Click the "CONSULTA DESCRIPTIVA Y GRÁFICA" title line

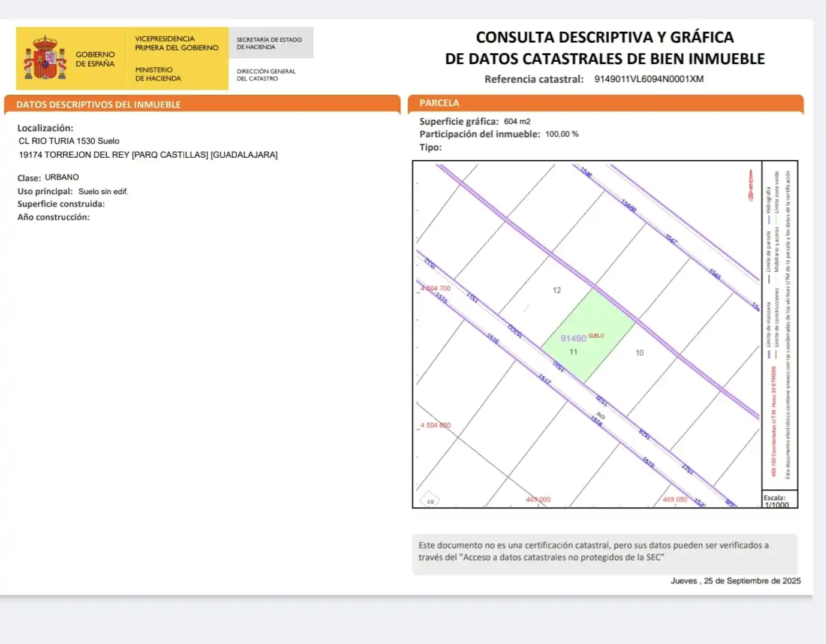coord(605,37)
